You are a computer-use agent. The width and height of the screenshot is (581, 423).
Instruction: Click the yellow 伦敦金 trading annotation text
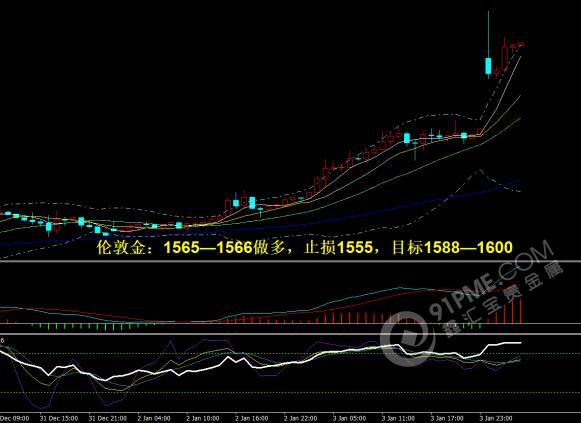[x=305, y=247]
